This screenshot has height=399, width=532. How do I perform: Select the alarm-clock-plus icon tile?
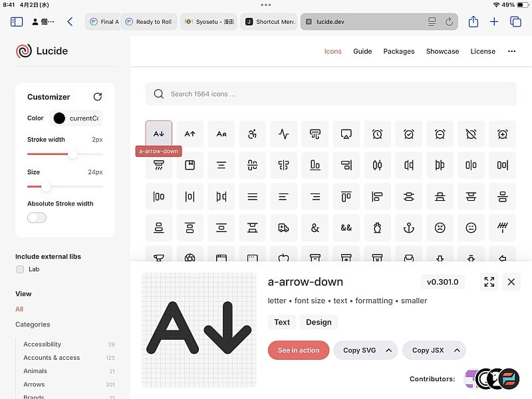503,134
